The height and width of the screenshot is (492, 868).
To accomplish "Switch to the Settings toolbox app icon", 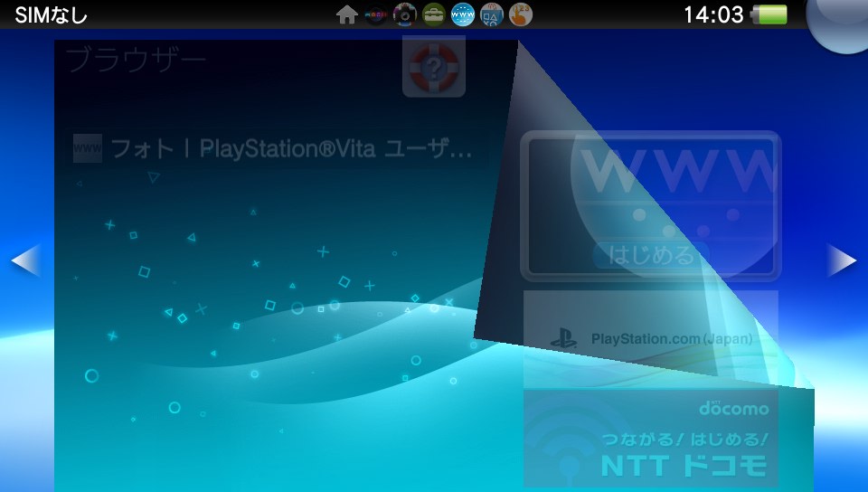I will (x=434, y=15).
